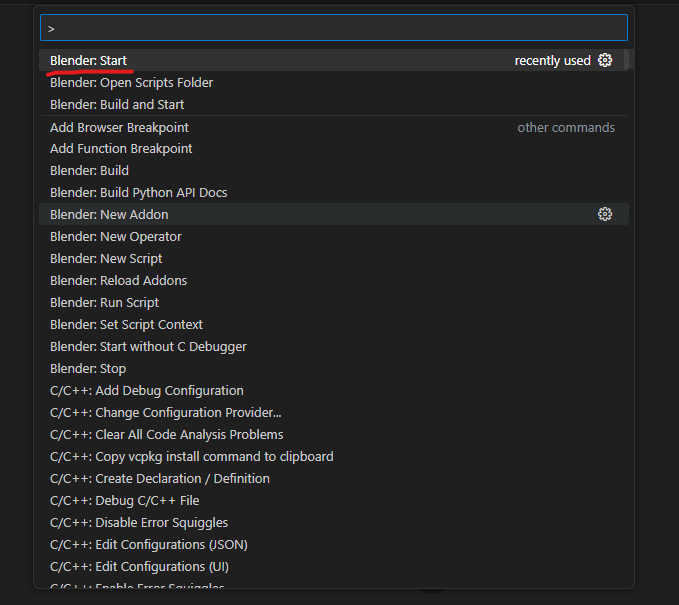Choose Add Function Breakpoint command
Viewport: 679px width, 605px height.
point(334,149)
